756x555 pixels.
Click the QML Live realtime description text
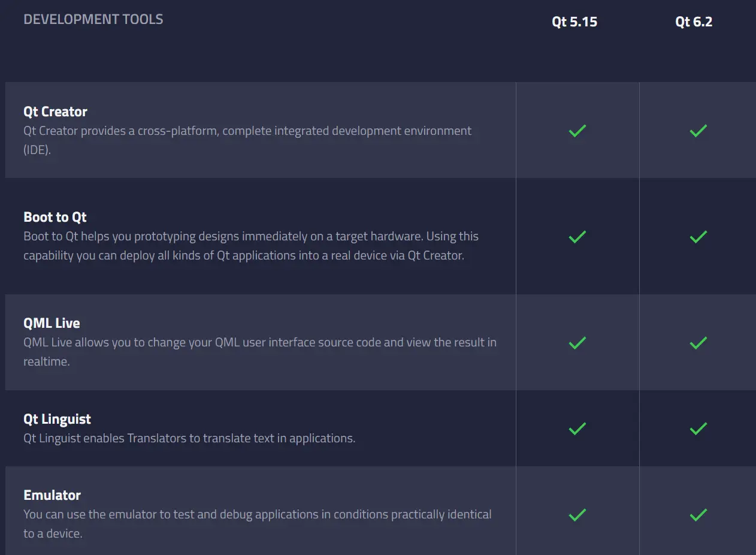click(x=260, y=352)
